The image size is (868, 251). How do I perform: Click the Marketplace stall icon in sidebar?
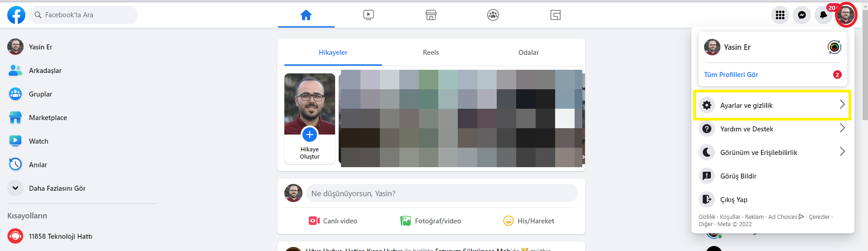[15, 117]
